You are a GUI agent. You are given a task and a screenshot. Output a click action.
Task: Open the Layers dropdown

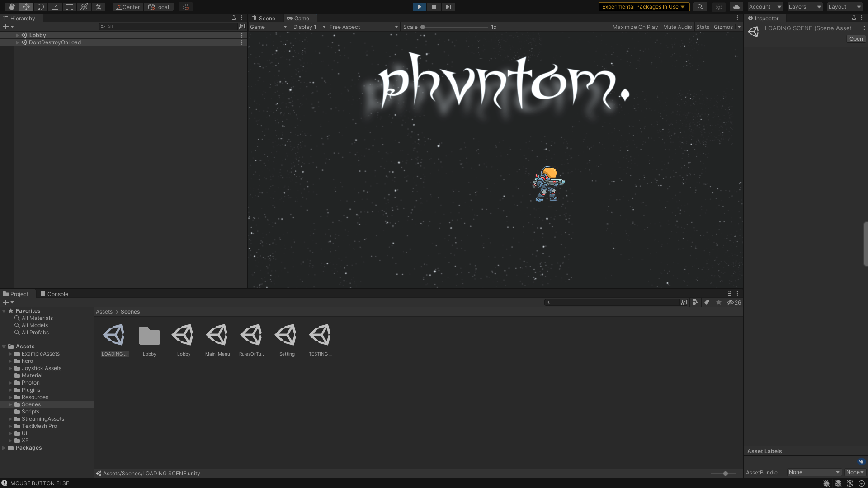pyautogui.click(x=805, y=7)
